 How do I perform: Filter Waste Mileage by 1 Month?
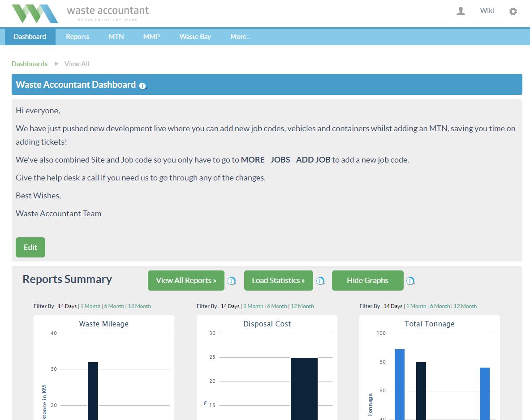pyautogui.click(x=90, y=306)
